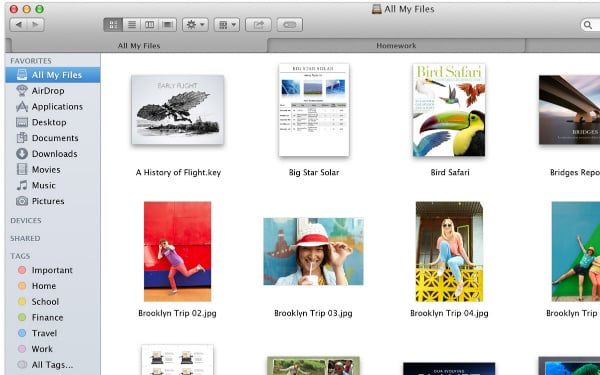Expand the Shared sidebar section
The width and height of the screenshot is (600, 375).
[25, 238]
